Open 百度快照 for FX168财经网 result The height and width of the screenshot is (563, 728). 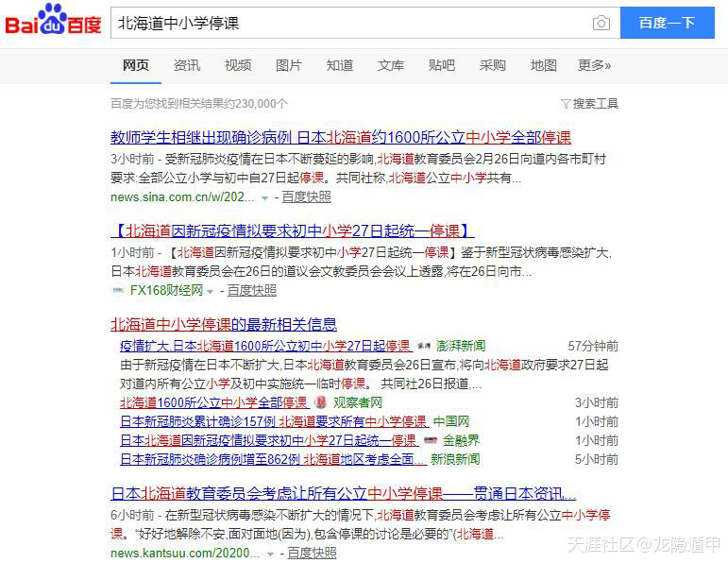252,290
